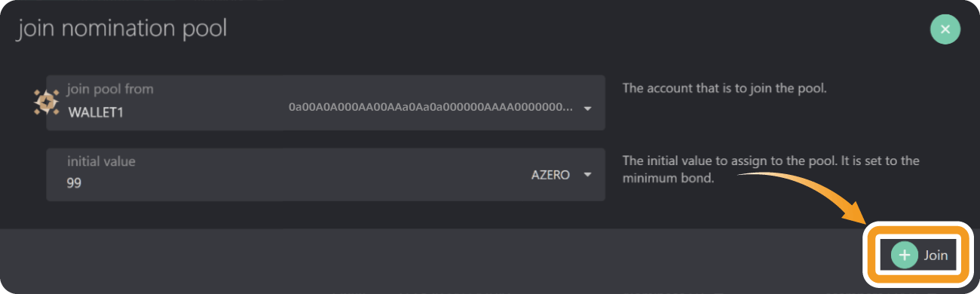
Task: Click the account help text description
Action: pyautogui.click(x=725, y=88)
